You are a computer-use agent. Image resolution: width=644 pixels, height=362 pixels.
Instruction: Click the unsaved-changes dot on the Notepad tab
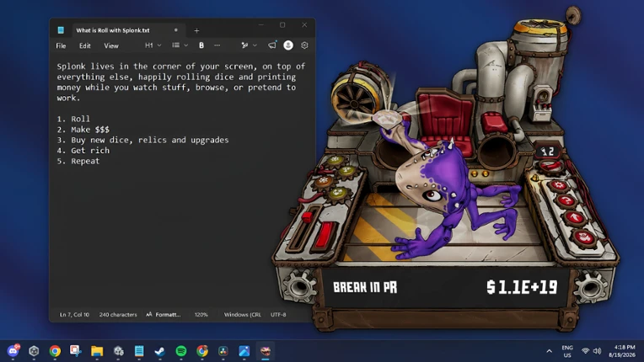(x=176, y=30)
